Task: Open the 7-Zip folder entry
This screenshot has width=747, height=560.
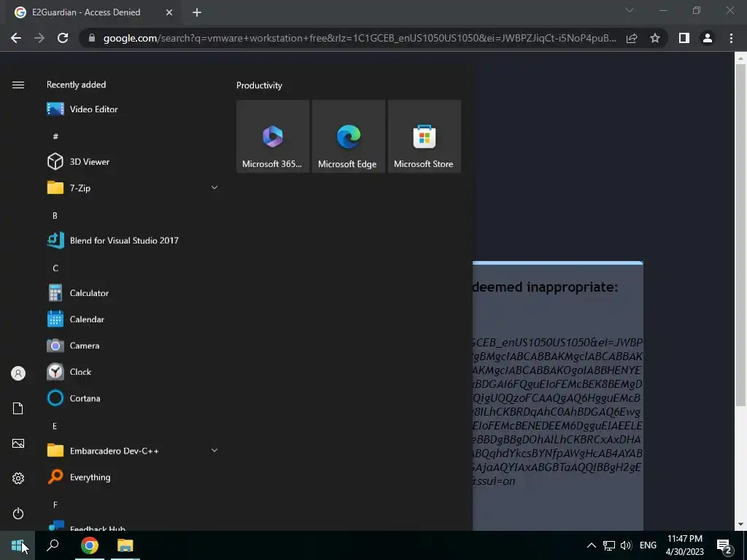Action: coord(133,188)
